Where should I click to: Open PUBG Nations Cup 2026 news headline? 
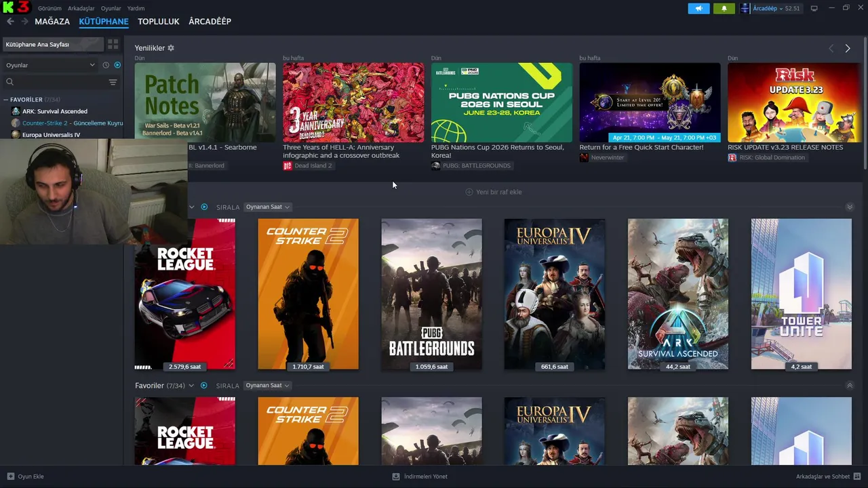[x=498, y=151]
